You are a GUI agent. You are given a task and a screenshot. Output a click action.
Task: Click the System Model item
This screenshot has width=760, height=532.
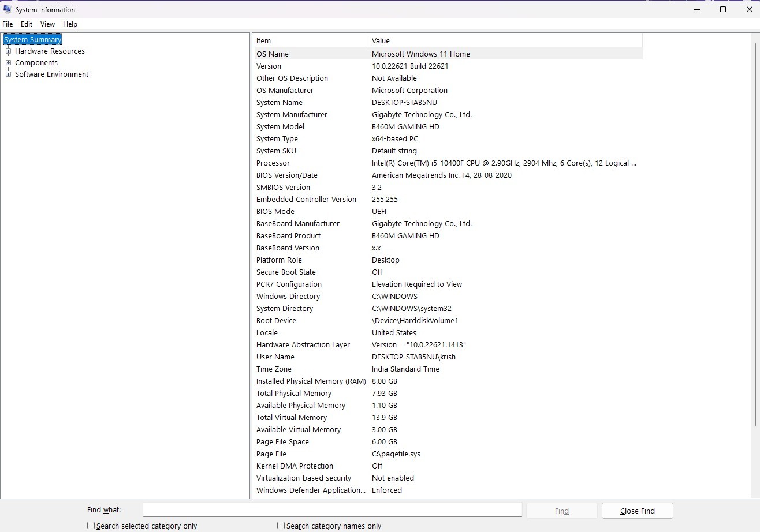click(x=280, y=127)
